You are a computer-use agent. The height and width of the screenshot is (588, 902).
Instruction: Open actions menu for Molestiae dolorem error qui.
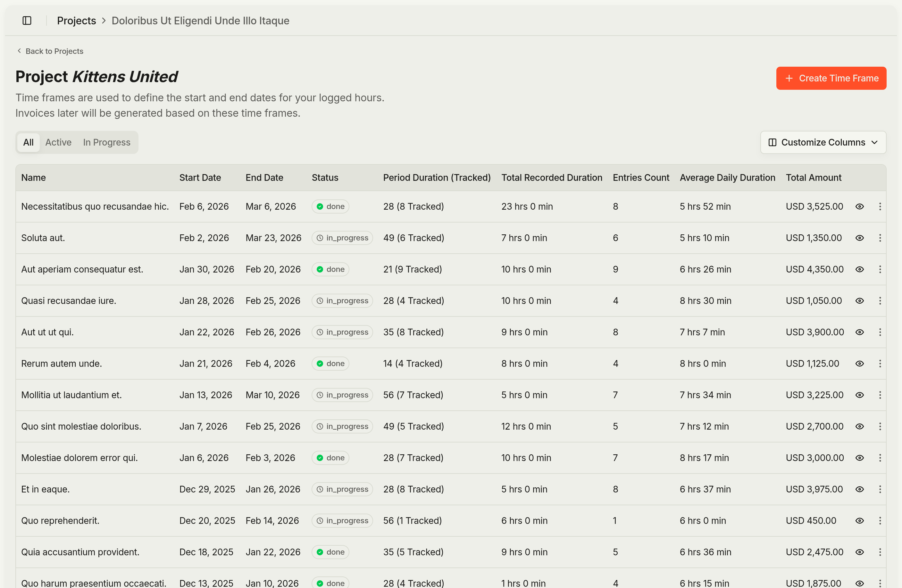[x=880, y=458]
